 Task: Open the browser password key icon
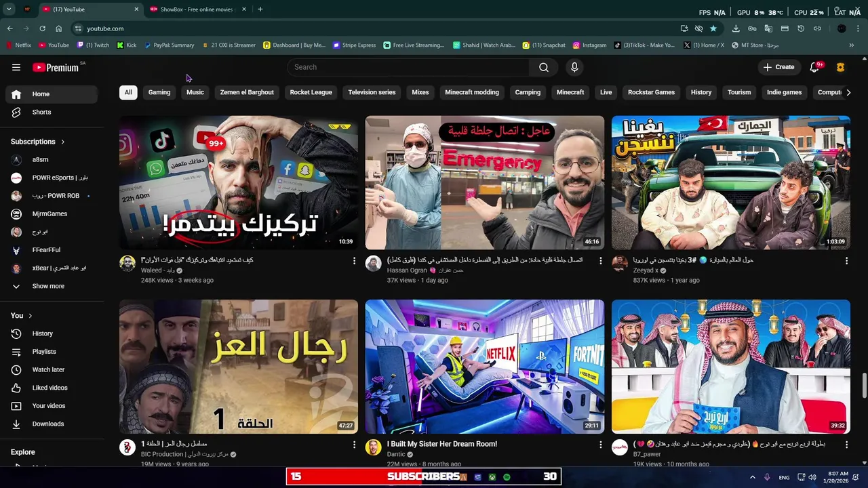[x=752, y=28]
